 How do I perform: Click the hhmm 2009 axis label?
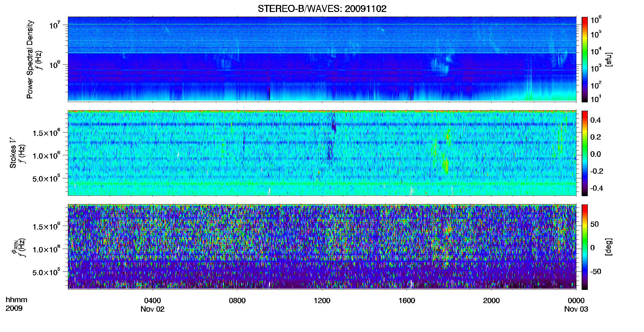point(17,304)
